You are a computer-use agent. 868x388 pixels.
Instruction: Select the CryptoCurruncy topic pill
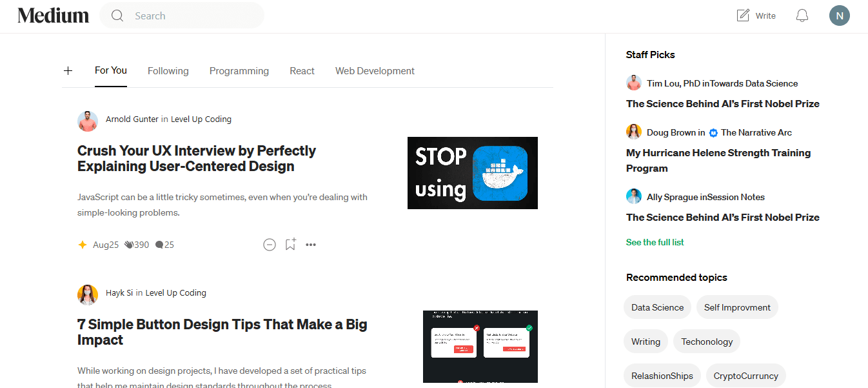[745, 375]
